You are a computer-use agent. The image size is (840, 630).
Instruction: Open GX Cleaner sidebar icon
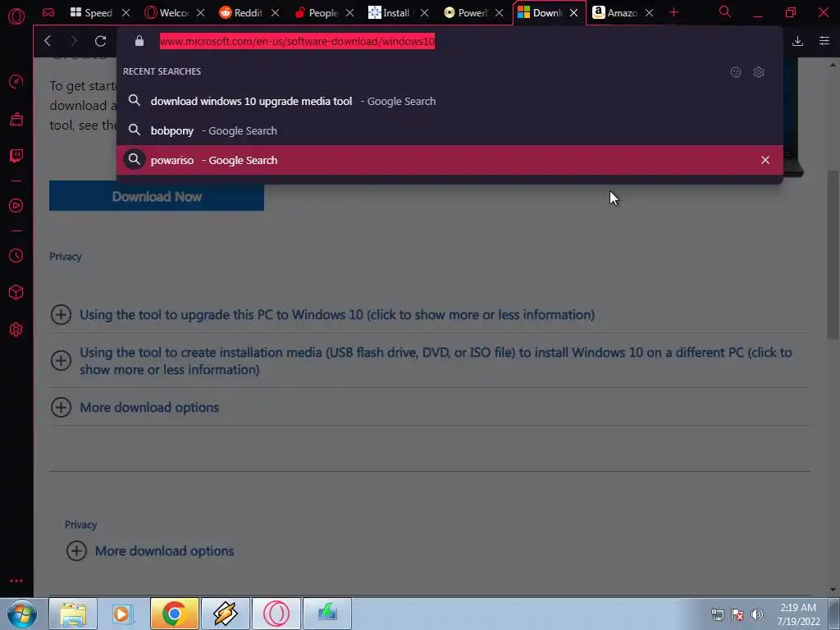16,119
